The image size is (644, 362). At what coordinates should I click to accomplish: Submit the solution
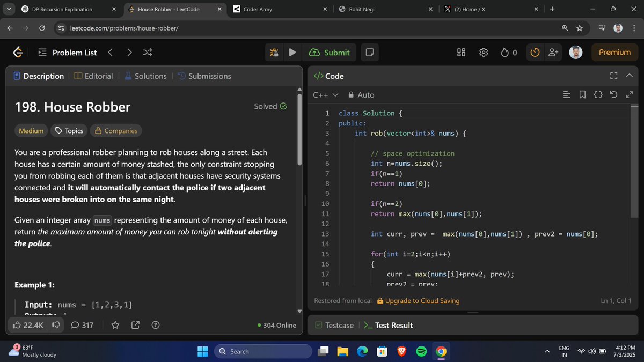(x=330, y=53)
